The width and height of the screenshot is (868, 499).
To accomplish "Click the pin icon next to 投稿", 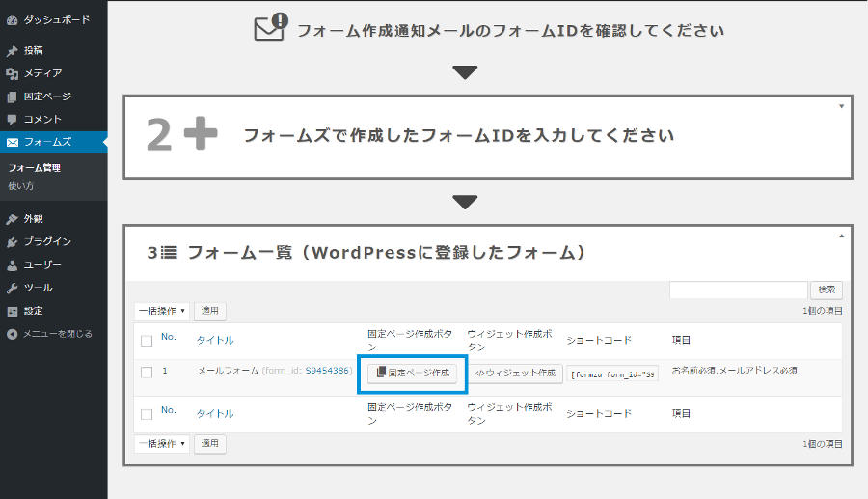I will 13,51.
